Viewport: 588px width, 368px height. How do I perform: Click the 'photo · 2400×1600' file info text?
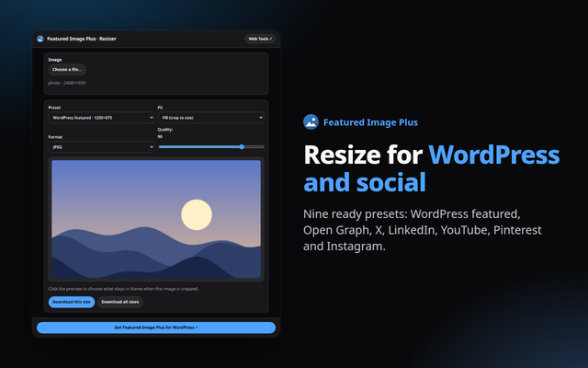67,83
